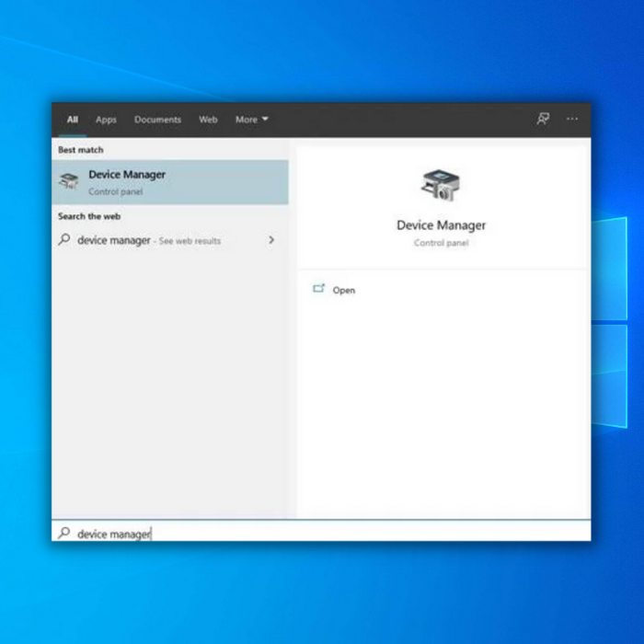644x644 pixels.
Task: Click the Open launch icon
Action: pos(319,288)
